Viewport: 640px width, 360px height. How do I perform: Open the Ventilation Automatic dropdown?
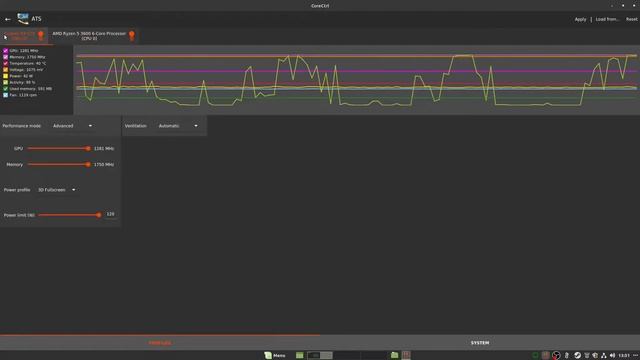(178, 126)
